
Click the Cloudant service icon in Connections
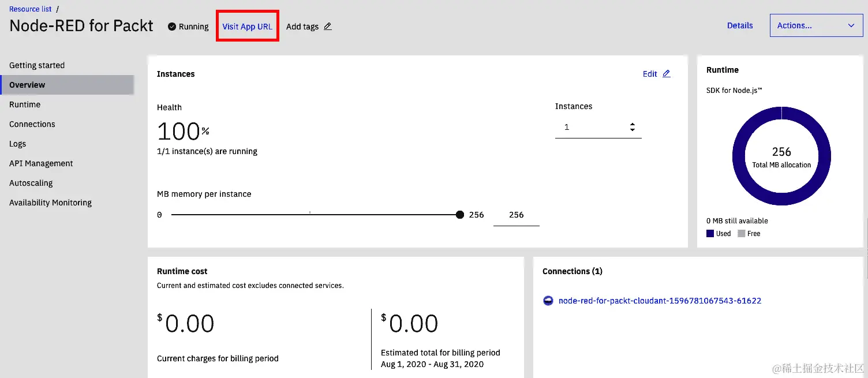coord(548,301)
